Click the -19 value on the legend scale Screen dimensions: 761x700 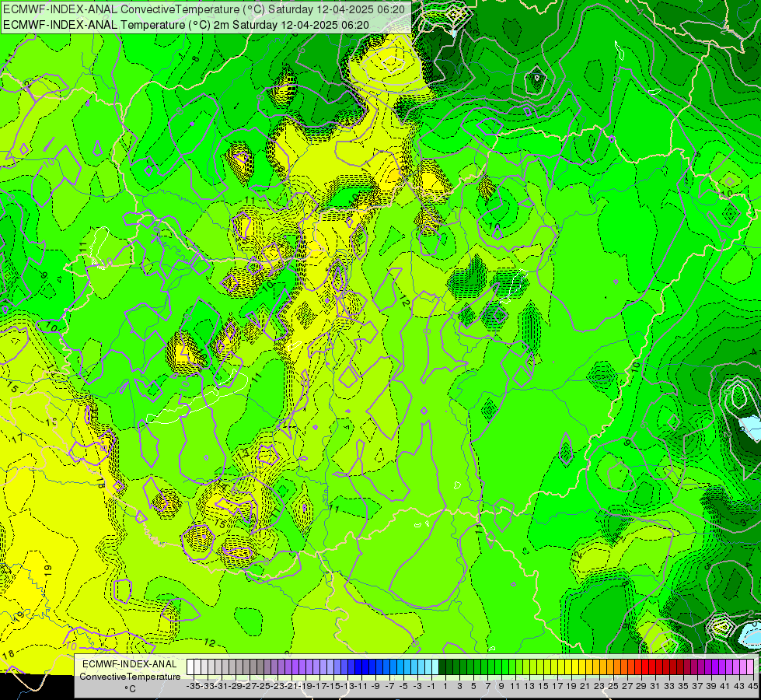click(x=305, y=686)
